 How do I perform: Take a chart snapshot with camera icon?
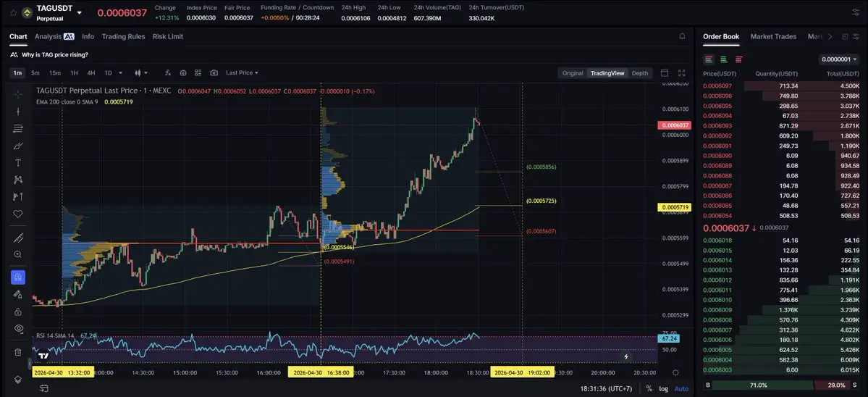pyautogui.click(x=214, y=73)
